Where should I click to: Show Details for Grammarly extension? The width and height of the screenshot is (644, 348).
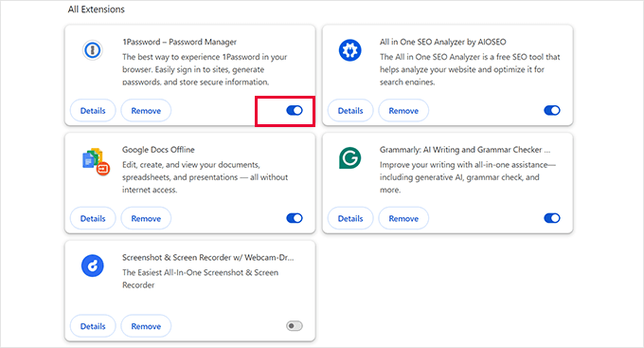(x=350, y=218)
